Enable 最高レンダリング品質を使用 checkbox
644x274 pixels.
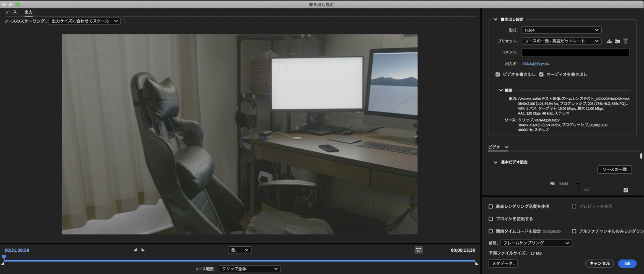pyautogui.click(x=491, y=206)
